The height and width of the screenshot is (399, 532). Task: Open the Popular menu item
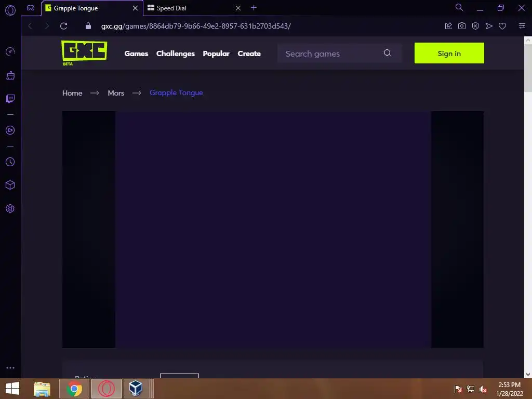[x=216, y=54]
